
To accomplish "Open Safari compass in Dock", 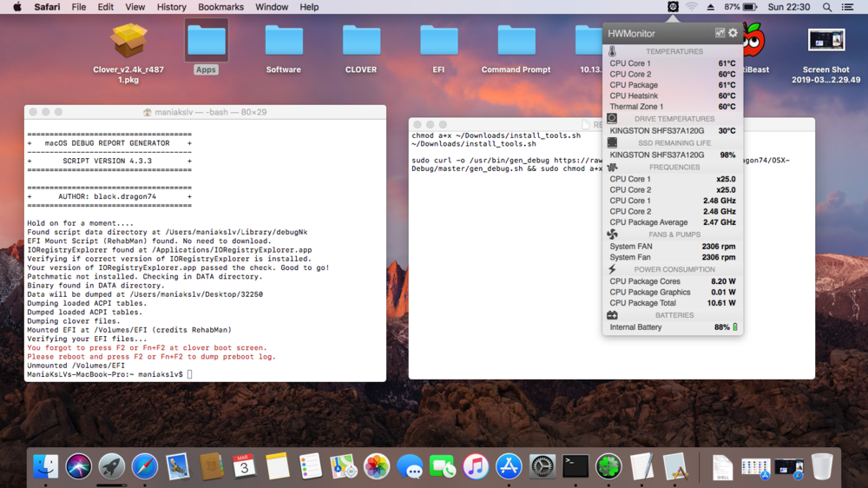I will pyautogui.click(x=144, y=466).
